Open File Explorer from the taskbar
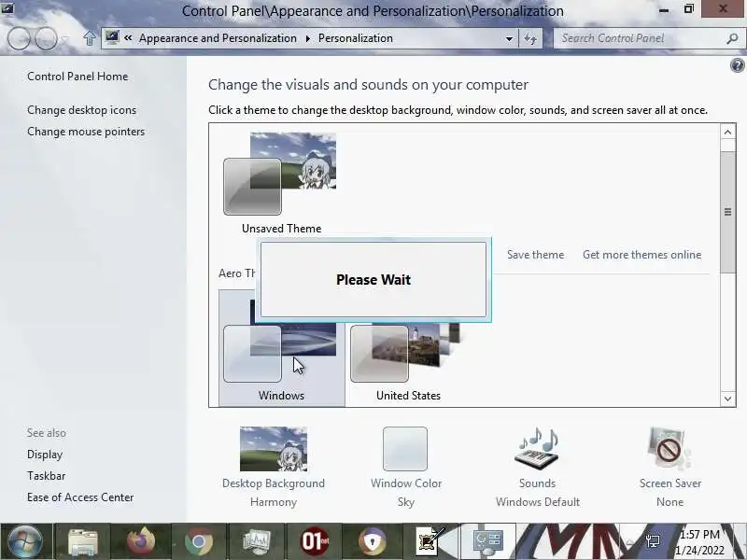This screenshot has height=560, width=747. [83, 542]
